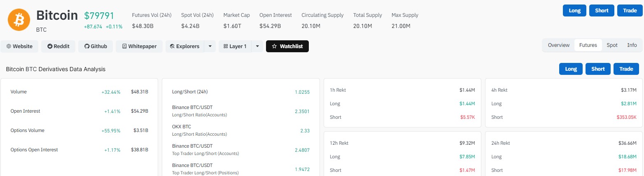The height and width of the screenshot is (176, 644).
Task: Expand the Explorers dropdown arrow
Action: click(x=210, y=46)
